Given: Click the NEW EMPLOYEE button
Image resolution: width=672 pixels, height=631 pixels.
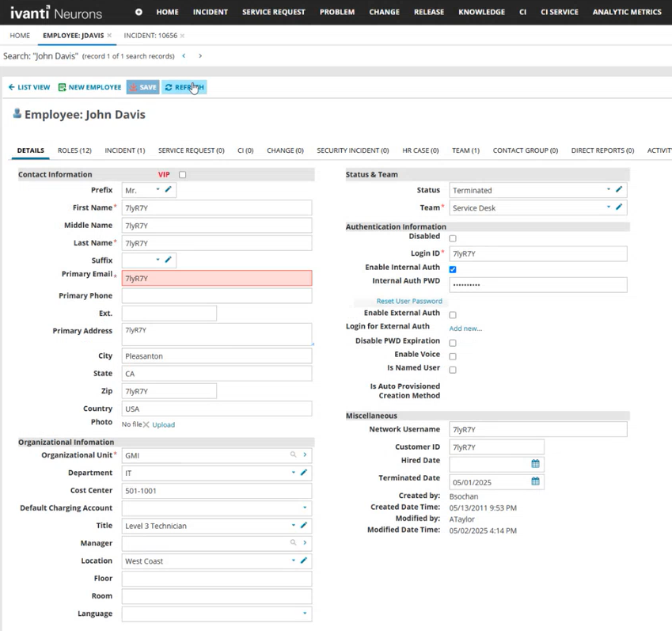Looking at the screenshot, I should pos(89,87).
